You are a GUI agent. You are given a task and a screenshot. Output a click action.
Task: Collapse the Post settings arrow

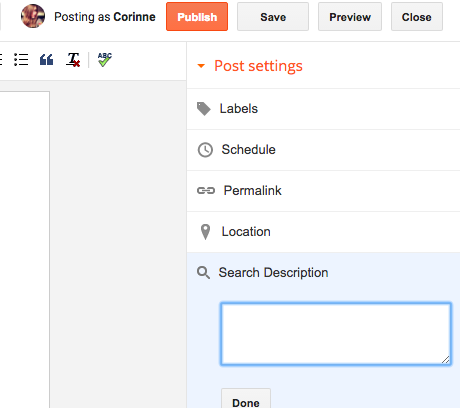201,66
